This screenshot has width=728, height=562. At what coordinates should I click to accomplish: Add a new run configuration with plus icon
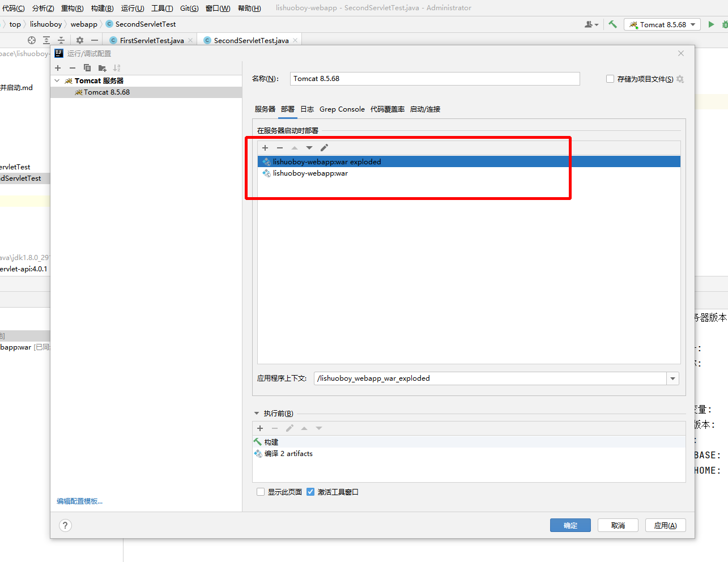[58, 68]
